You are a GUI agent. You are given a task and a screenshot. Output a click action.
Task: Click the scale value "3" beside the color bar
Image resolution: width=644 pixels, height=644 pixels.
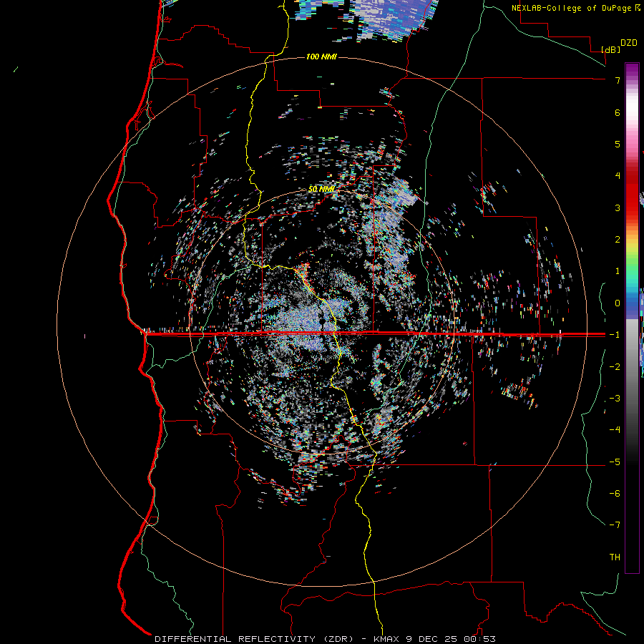coord(618,208)
